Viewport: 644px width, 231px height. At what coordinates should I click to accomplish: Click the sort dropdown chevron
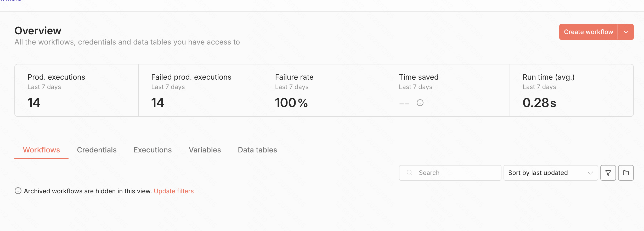pyautogui.click(x=590, y=173)
